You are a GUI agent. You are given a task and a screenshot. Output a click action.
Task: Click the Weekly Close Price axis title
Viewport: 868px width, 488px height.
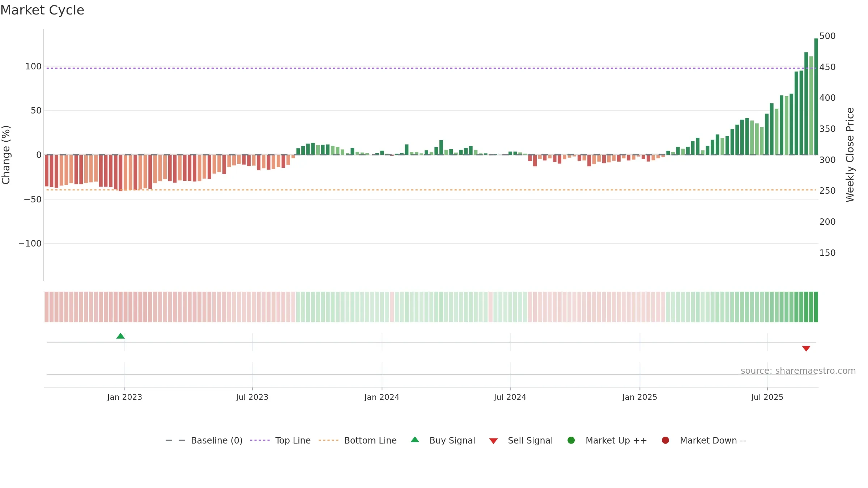tap(850, 155)
